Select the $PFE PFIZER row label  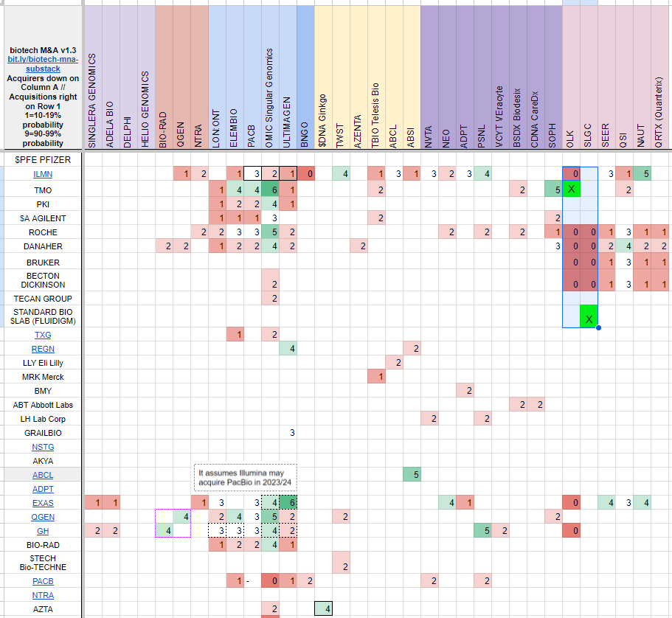pyautogui.click(x=43, y=160)
